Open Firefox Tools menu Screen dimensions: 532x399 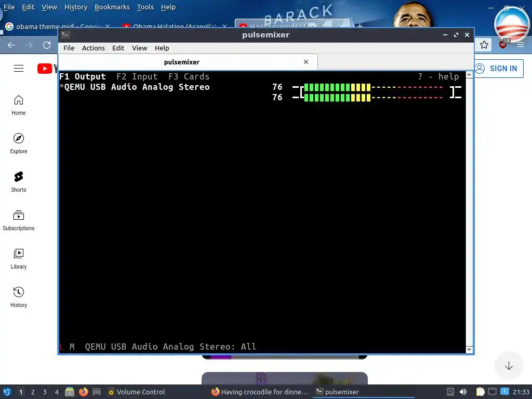point(145,7)
